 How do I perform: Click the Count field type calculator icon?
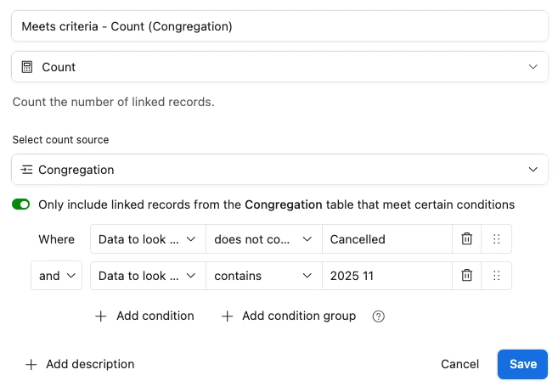(x=27, y=67)
